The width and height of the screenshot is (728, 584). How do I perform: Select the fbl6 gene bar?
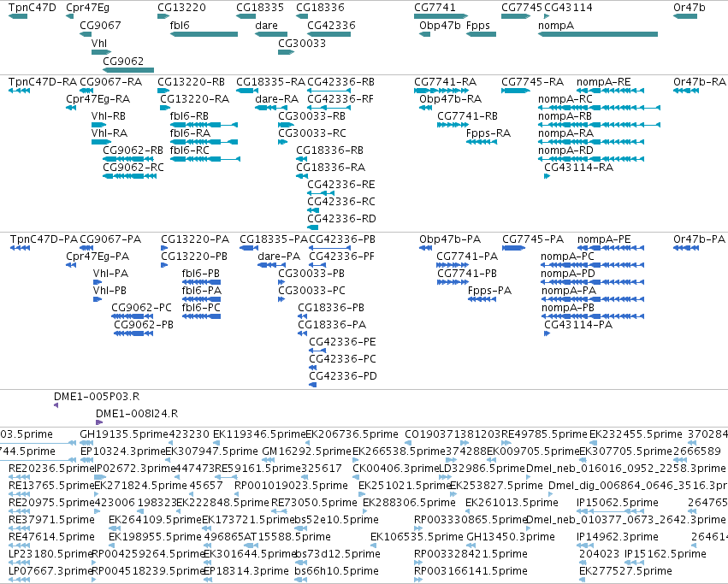coord(204,34)
